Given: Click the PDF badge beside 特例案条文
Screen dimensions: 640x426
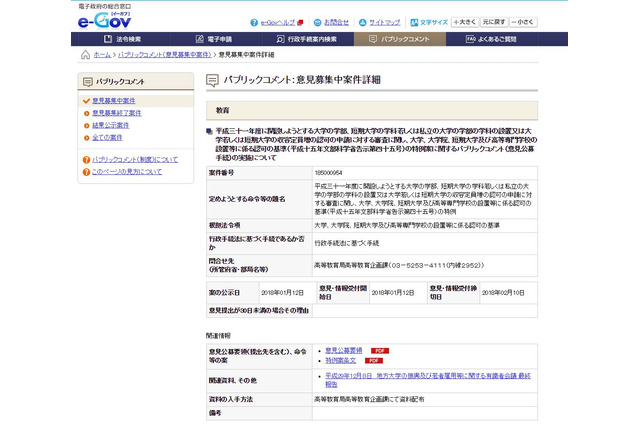Looking at the screenshot, I should [x=373, y=361].
